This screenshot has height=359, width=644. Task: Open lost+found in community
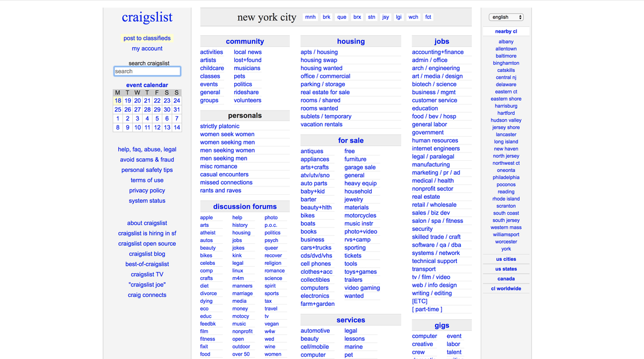click(247, 60)
